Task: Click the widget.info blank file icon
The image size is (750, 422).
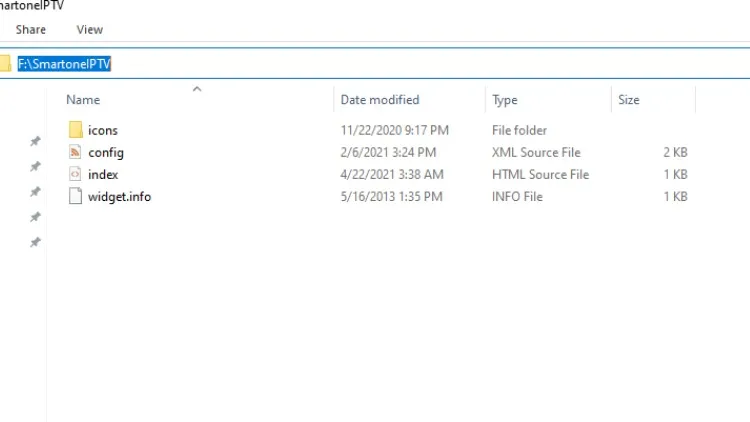Action: (76, 196)
